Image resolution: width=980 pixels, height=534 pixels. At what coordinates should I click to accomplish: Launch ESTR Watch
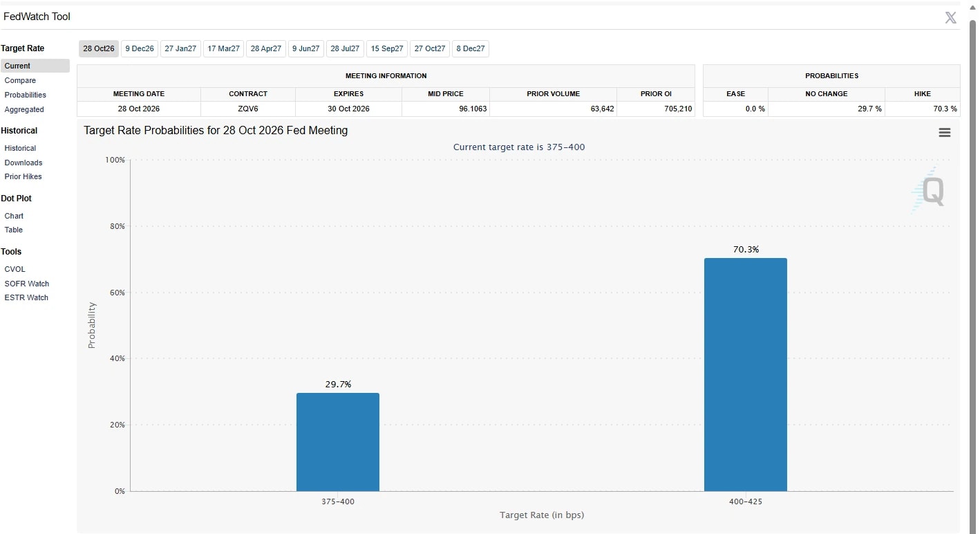26,297
